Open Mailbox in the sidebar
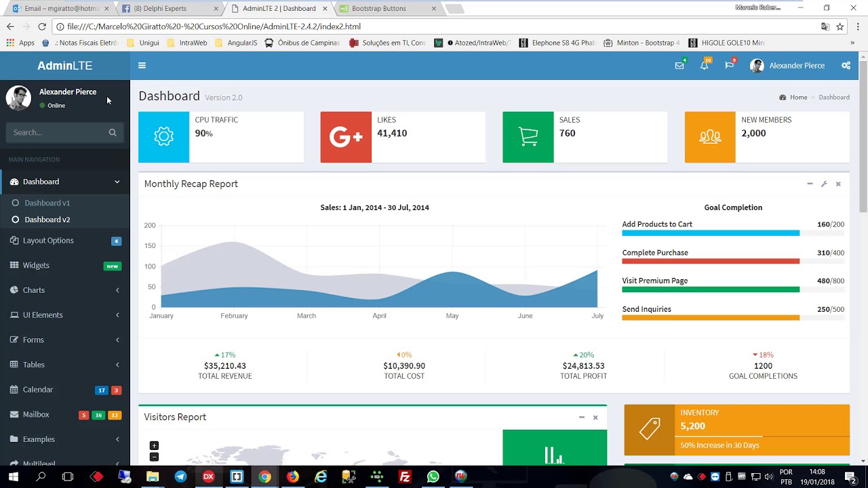The width and height of the screenshot is (868, 488). pos(65,415)
